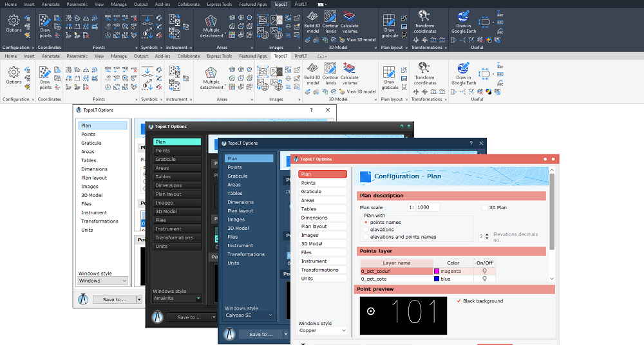Click Draw points in light ribbon
This screenshot has width=644, height=345.
point(45,78)
